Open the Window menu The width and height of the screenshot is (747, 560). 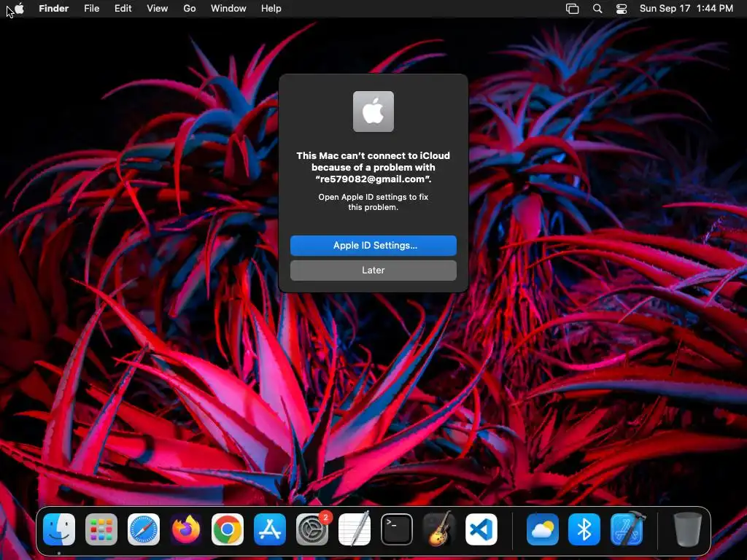228,9
